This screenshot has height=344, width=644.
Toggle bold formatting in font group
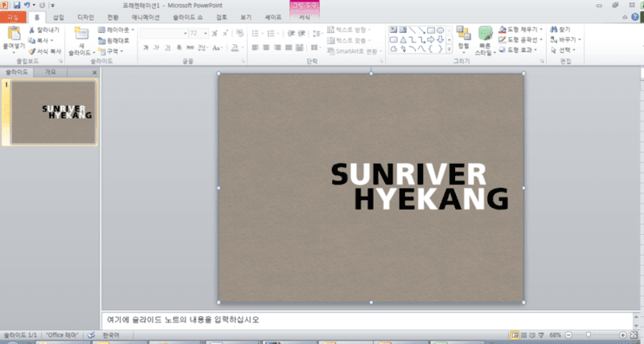pyautogui.click(x=146, y=48)
